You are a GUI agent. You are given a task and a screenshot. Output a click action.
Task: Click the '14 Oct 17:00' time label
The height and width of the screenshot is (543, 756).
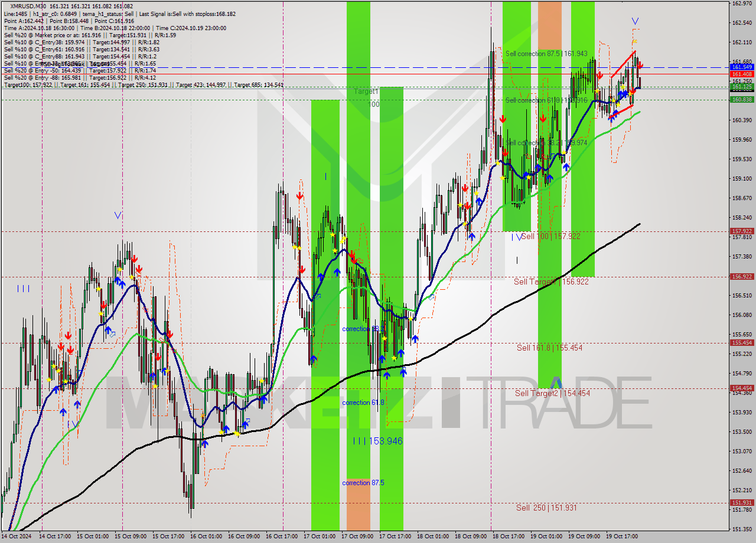55,537
